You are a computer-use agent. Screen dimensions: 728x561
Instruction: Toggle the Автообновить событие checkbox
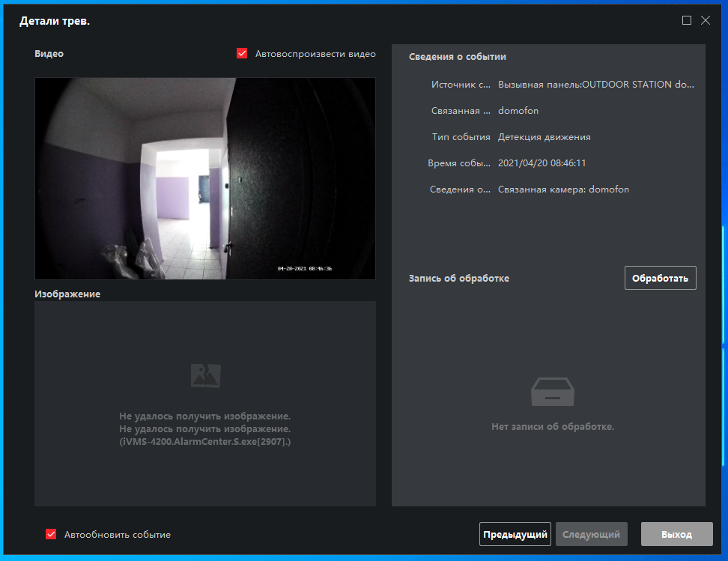click(51, 534)
